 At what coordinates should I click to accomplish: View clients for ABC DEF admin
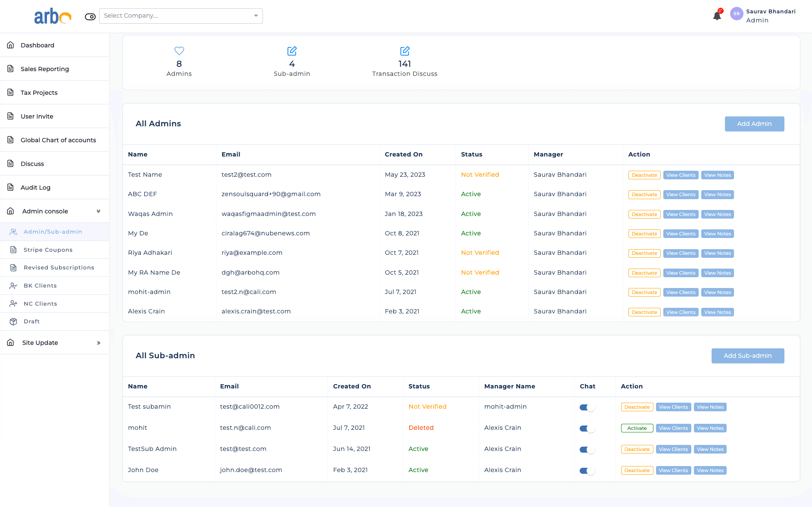pos(681,194)
